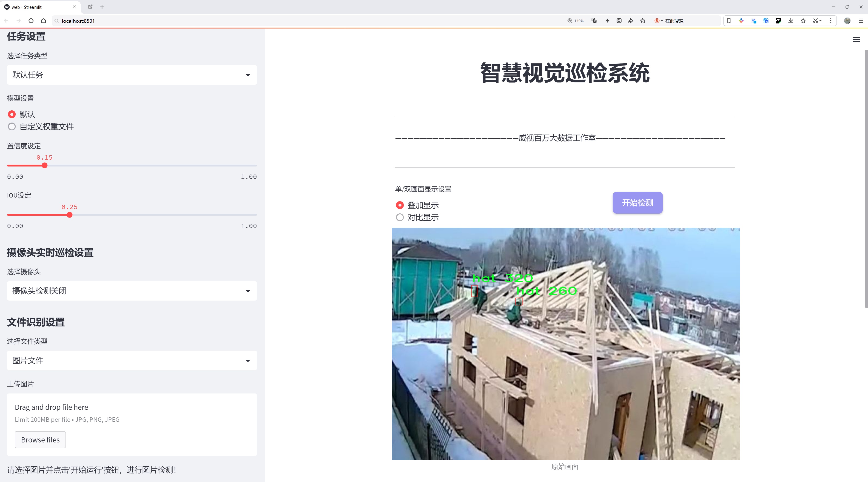Click the blue extension icon with alert badge
The width and height of the screenshot is (868, 482).
[754, 20]
